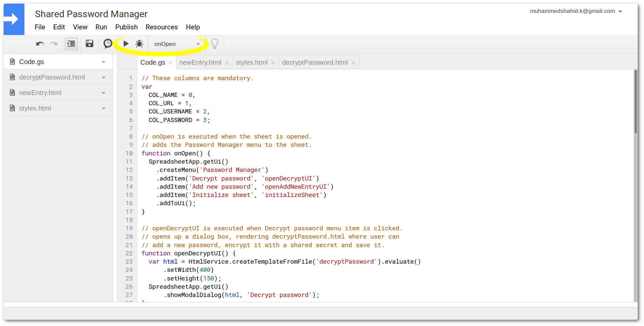The width and height of the screenshot is (644, 326).
Task: Click the '.setHeight(150);' code line
Action: (x=192, y=278)
